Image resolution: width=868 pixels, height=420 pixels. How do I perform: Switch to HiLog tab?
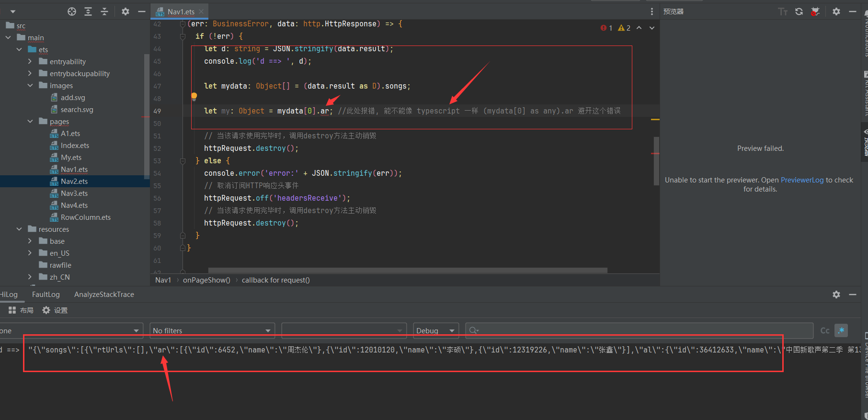[9, 295]
